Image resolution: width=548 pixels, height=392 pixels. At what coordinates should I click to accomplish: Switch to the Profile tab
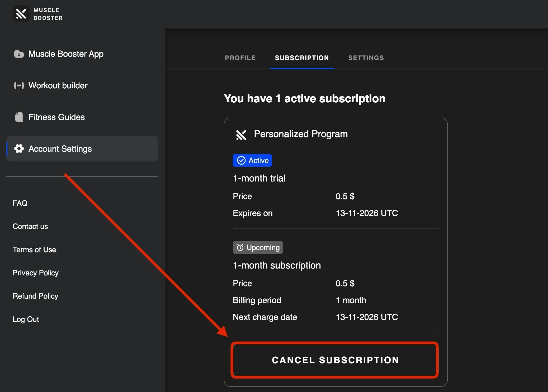click(x=240, y=58)
